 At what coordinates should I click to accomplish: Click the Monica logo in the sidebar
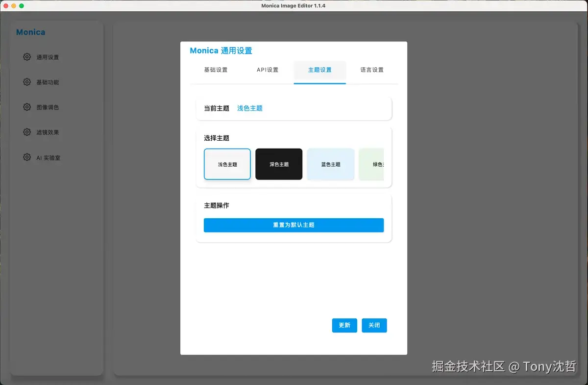pyautogui.click(x=31, y=32)
